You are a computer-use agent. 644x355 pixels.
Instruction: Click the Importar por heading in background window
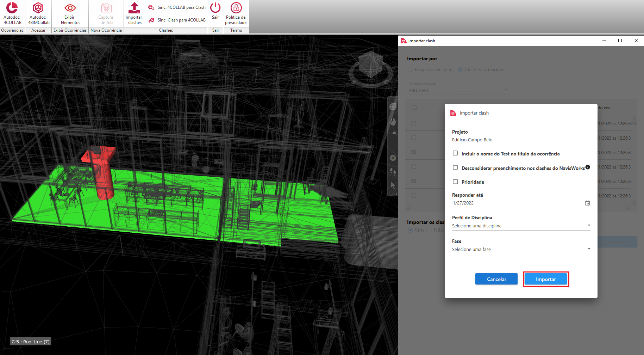coord(422,59)
